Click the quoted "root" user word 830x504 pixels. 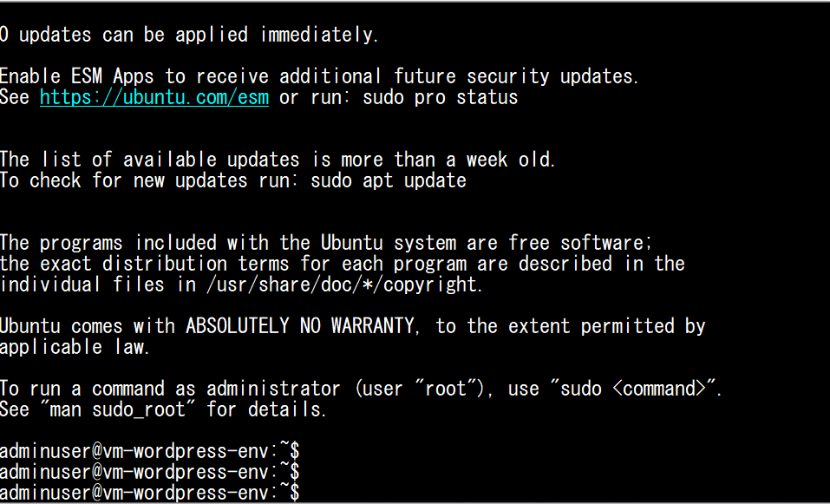pyautogui.click(x=447, y=389)
